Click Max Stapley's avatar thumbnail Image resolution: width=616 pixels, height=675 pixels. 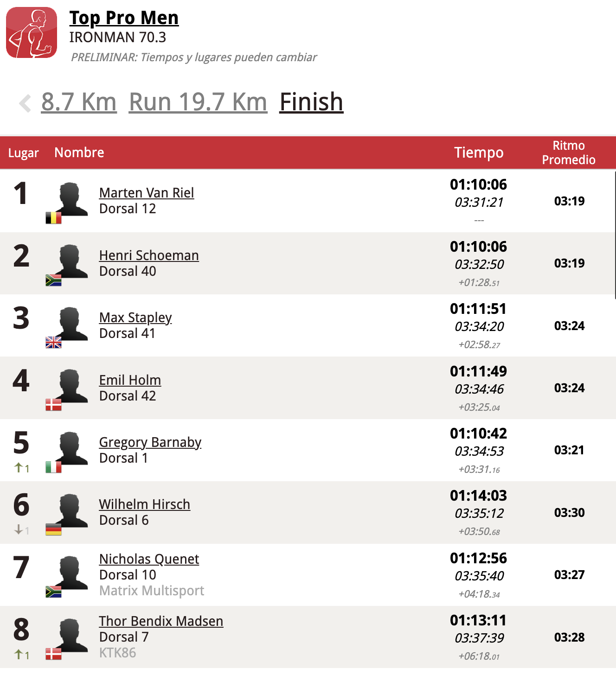pyautogui.click(x=71, y=323)
